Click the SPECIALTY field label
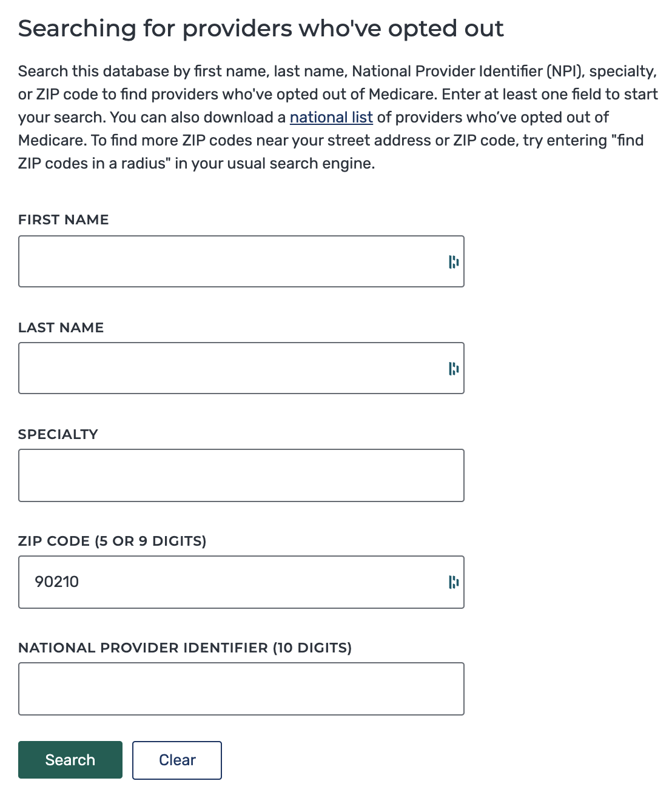 coord(58,434)
